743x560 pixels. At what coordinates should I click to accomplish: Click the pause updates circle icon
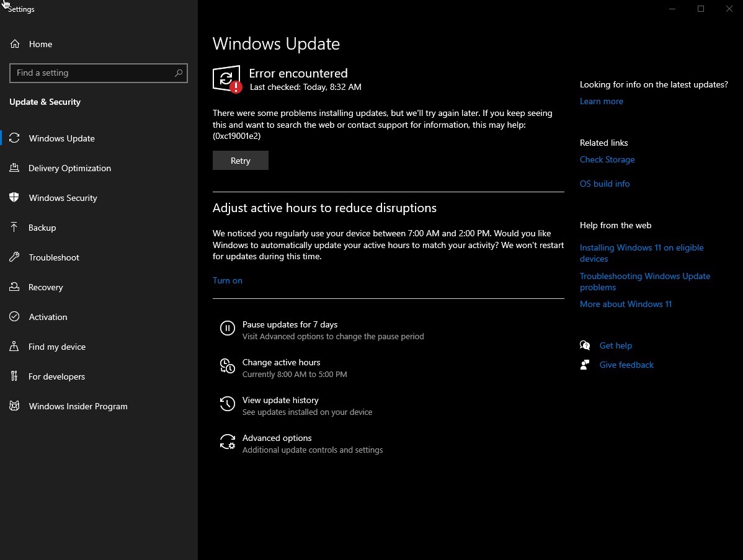(x=228, y=328)
